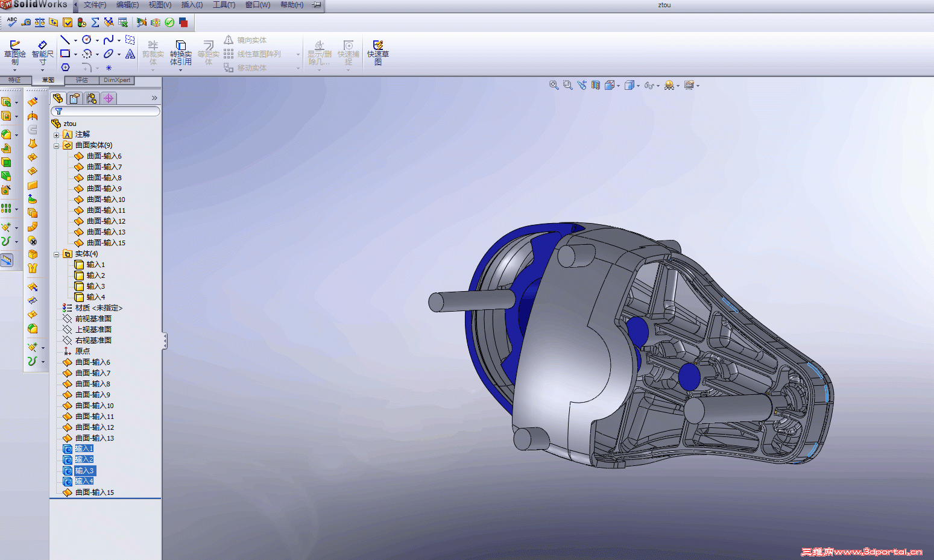Select the Smart Dimension tool (智能尺寸)
The height and width of the screenshot is (560, 934).
(43, 53)
